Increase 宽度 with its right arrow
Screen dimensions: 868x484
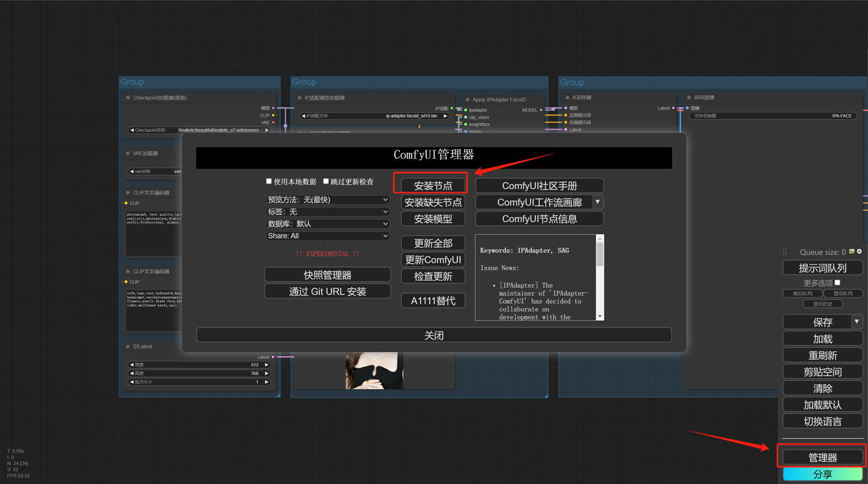(267, 365)
